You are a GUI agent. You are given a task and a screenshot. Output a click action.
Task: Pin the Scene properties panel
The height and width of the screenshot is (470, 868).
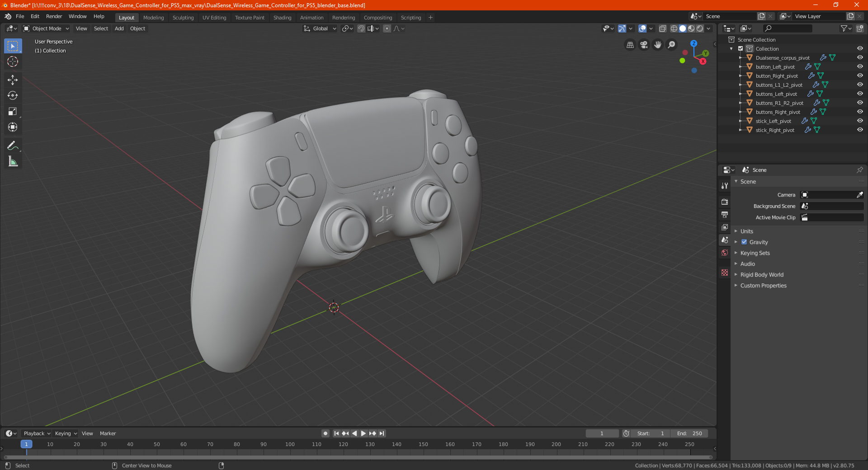click(x=859, y=170)
